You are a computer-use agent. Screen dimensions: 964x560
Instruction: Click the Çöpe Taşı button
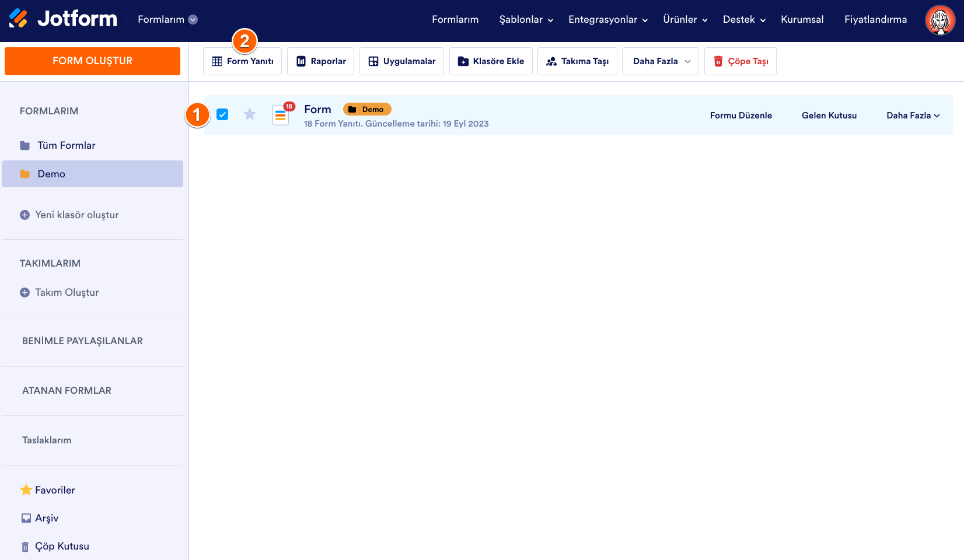click(741, 61)
